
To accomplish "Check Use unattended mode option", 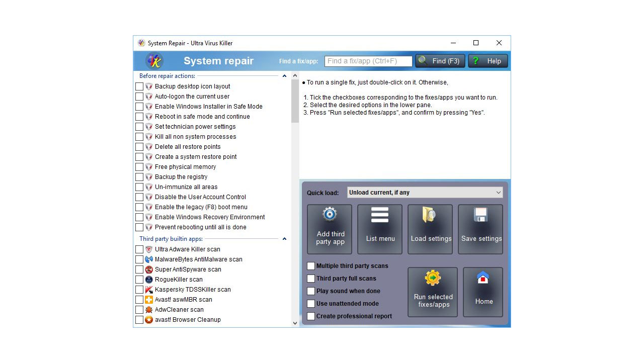I will [311, 304].
